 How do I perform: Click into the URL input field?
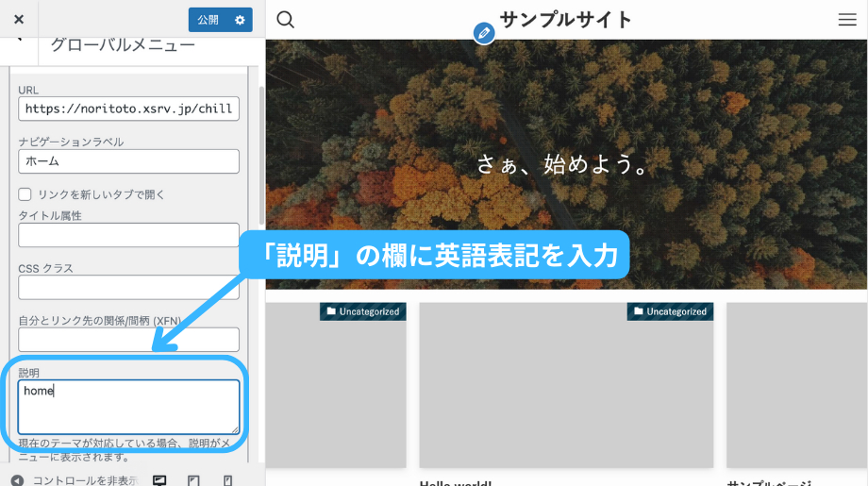point(128,109)
